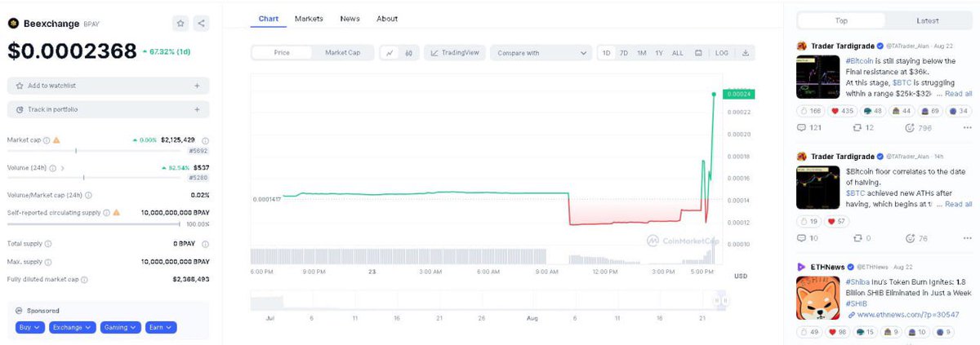
Task: Set chart range to 1Y
Action: click(659, 53)
